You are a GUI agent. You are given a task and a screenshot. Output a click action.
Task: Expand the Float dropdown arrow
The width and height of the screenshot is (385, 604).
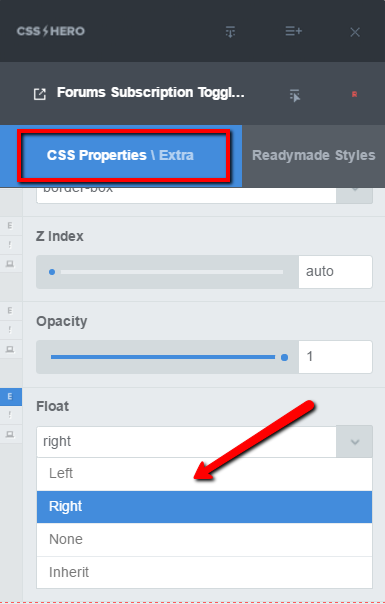point(355,441)
